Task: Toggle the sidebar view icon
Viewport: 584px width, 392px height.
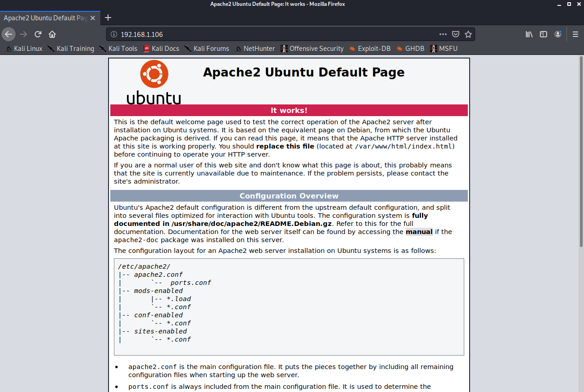Action: tap(543, 34)
